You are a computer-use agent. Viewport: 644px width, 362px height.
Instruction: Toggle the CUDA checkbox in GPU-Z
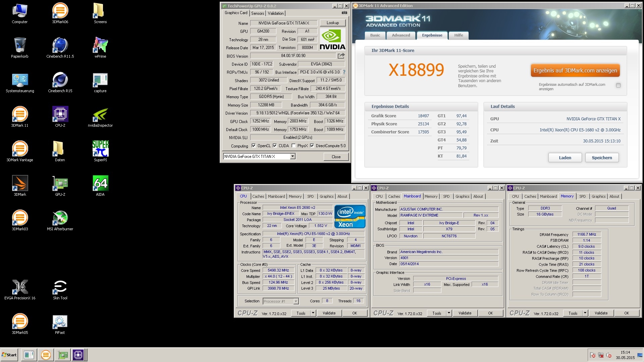click(x=275, y=146)
